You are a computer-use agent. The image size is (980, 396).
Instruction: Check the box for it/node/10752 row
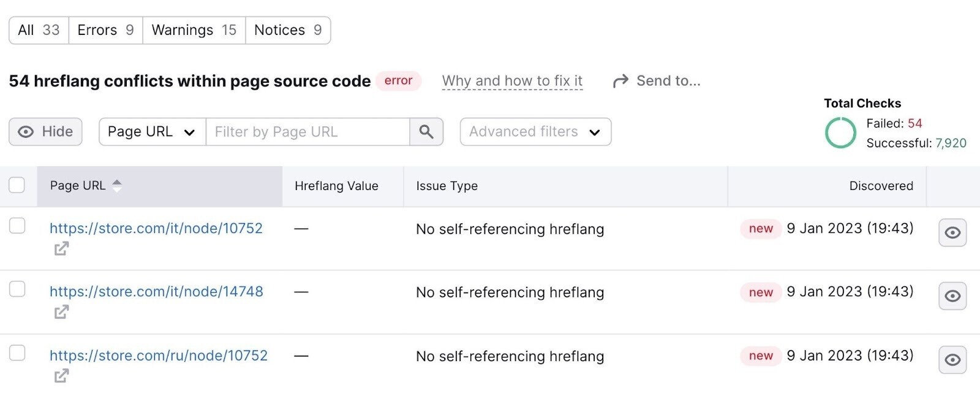click(x=17, y=226)
